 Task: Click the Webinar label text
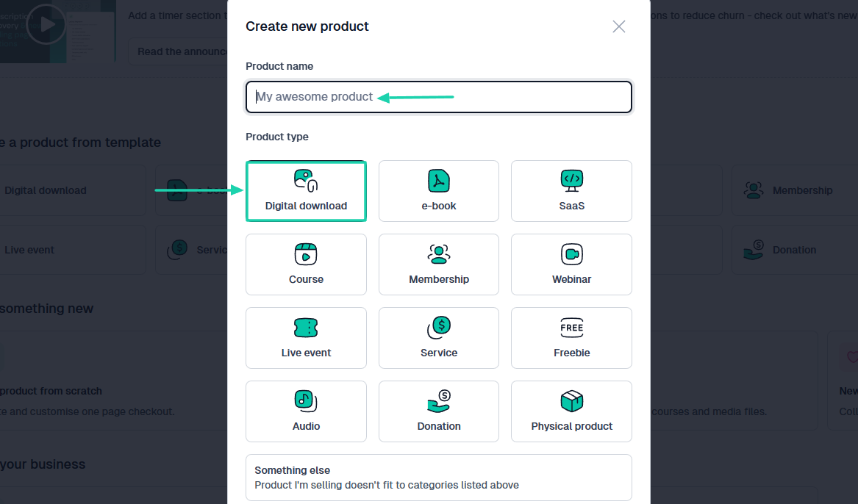(572, 279)
